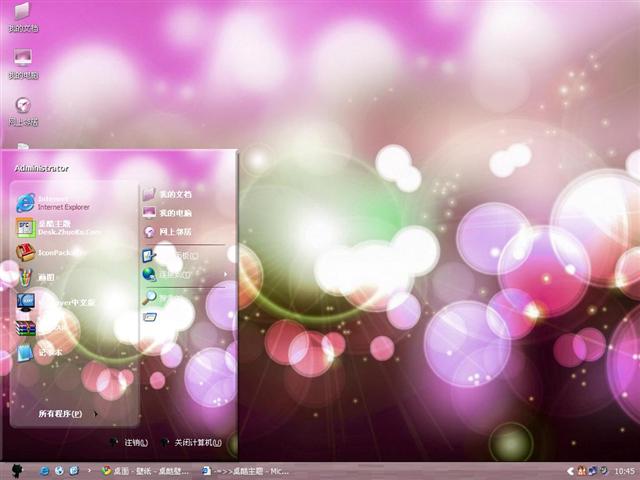Viewport: 640px width, 480px height.
Task: Expand hidden system tray icons arrow
Action: (571, 471)
